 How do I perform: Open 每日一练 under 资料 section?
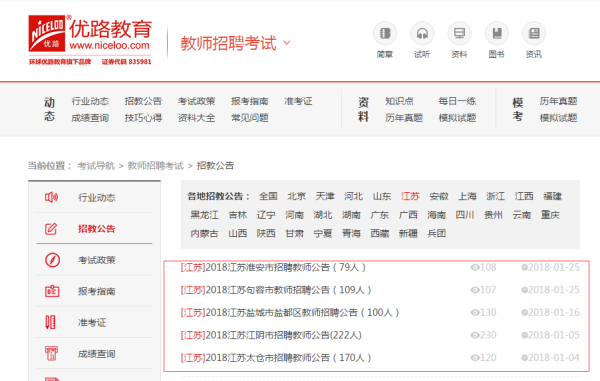click(x=457, y=101)
